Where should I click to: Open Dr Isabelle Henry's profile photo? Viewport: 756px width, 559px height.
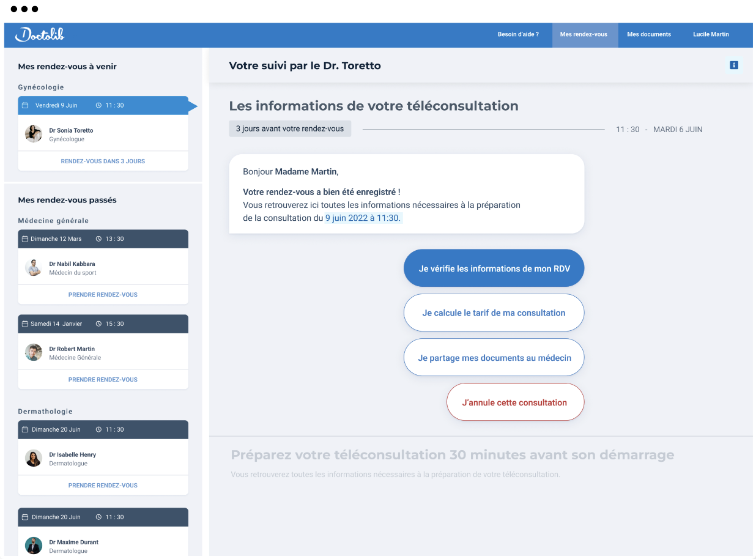pos(34,458)
